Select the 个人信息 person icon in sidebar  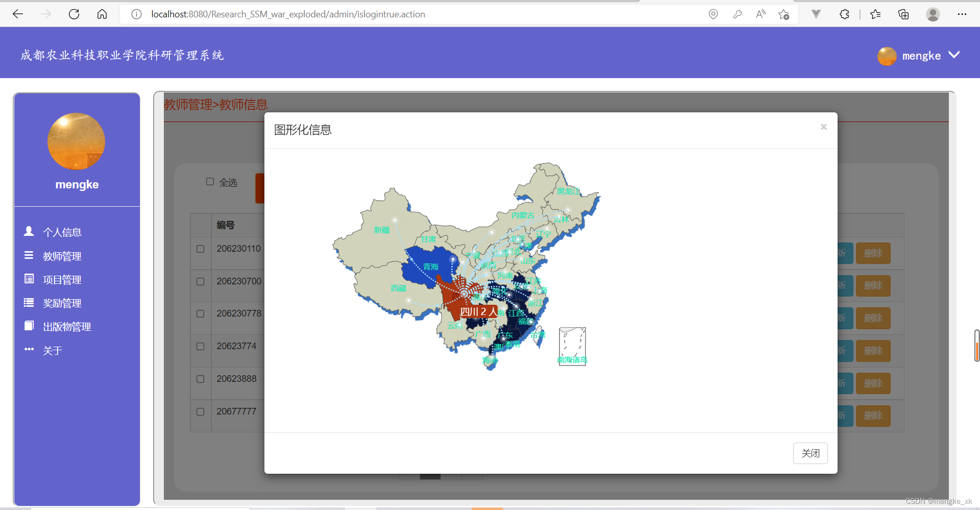pos(29,231)
